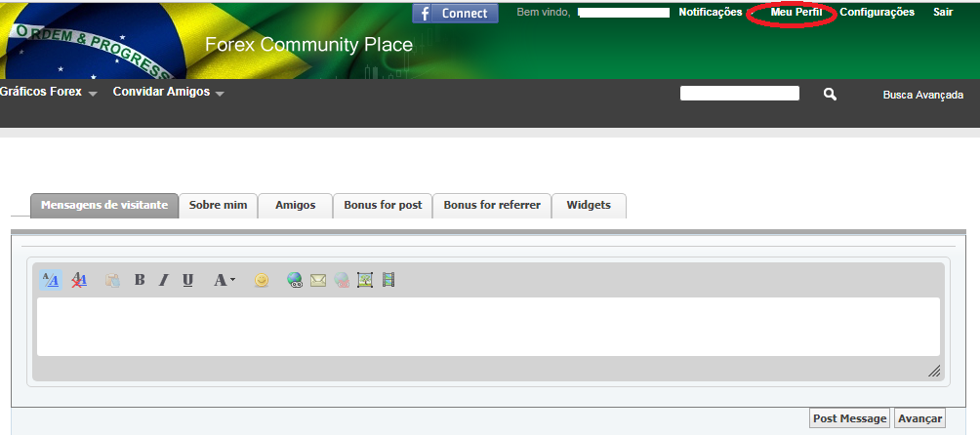980x435 pixels.
Task: Click the insert video filmstrip icon
Action: click(x=388, y=280)
